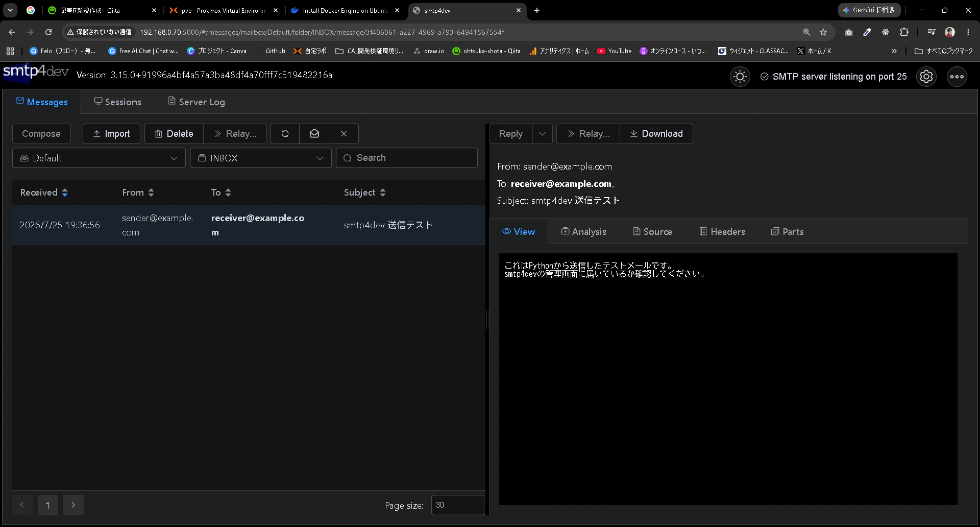Open the Default mailbox dropdown
This screenshot has width=980, height=527.
tap(99, 158)
